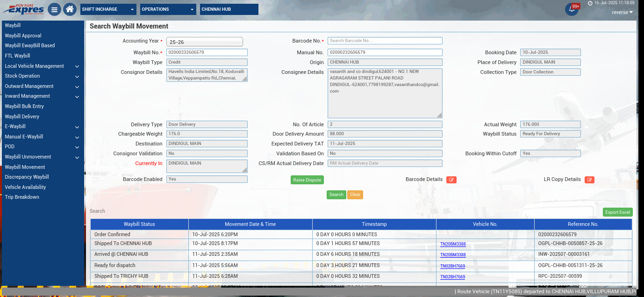Click the Raise Dispute button
This screenshot has height=297, width=644.
pyautogui.click(x=307, y=180)
